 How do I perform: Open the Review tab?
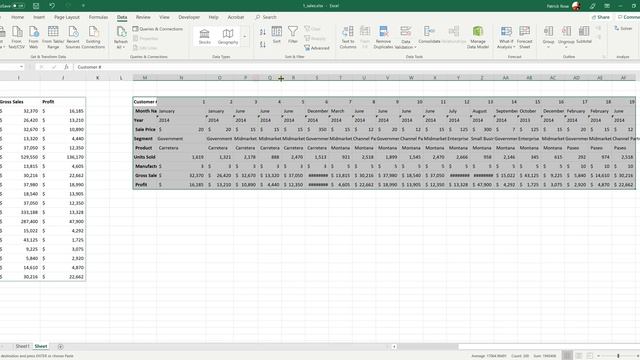click(x=143, y=17)
